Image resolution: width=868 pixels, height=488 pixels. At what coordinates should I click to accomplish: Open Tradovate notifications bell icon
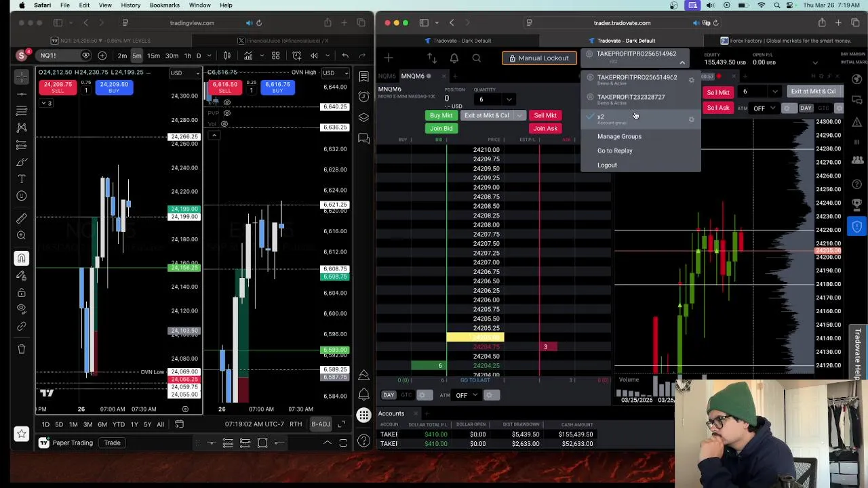(x=454, y=58)
